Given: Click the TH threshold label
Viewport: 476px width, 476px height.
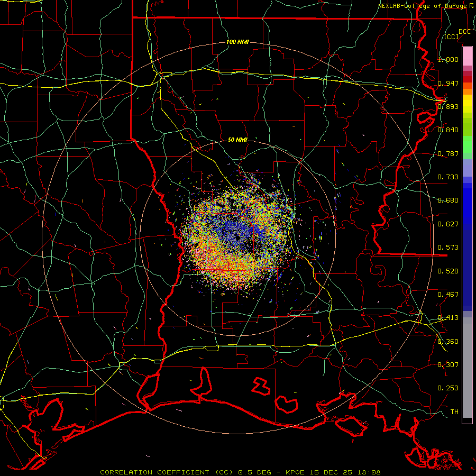Looking at the screenshot, I should [454, 412].
